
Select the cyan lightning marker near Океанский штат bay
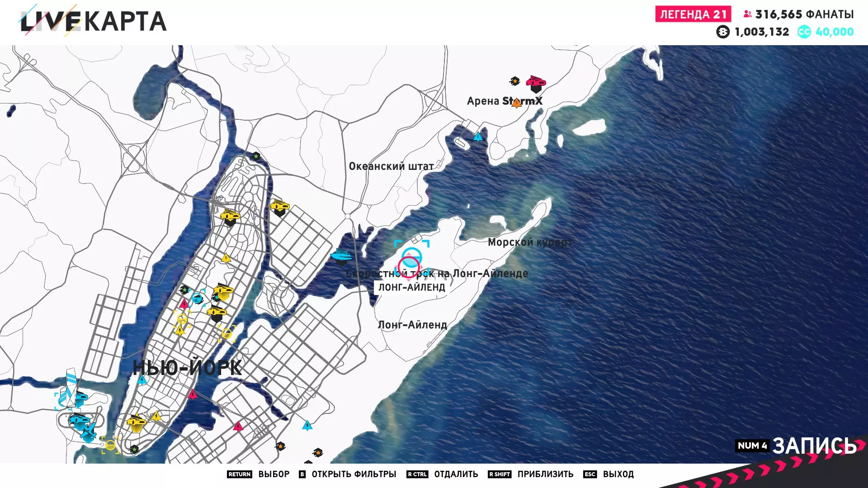coord(478,136)
